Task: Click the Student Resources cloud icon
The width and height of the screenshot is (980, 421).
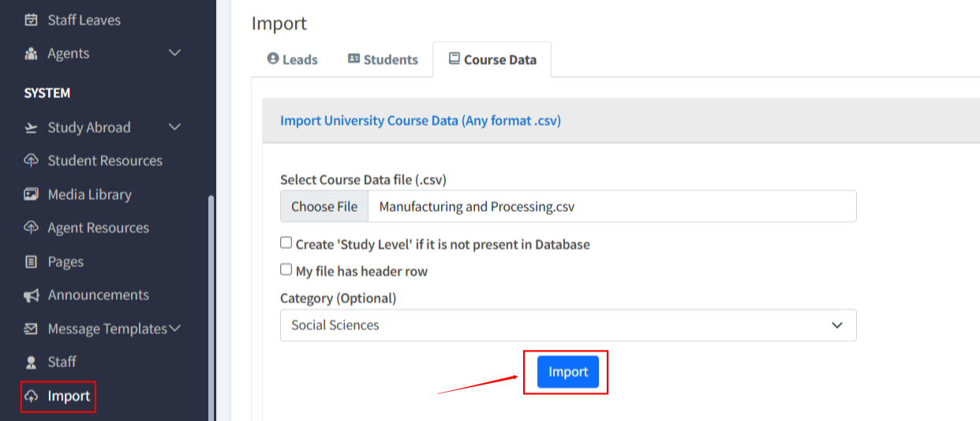Action: (x=32, y=161)
